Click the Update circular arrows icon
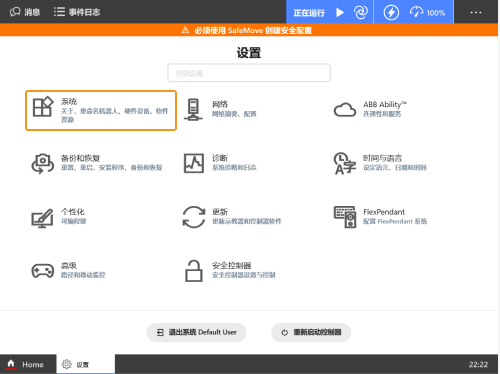Image resolution: width=500 pixels, height=374 pixels. click(x=194, y=217)
